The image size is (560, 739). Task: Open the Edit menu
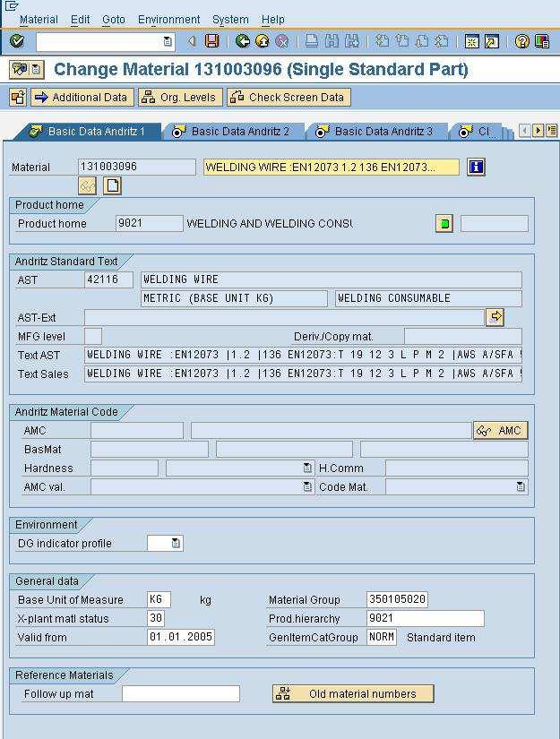pyautogui.click(x=80, y=20)
